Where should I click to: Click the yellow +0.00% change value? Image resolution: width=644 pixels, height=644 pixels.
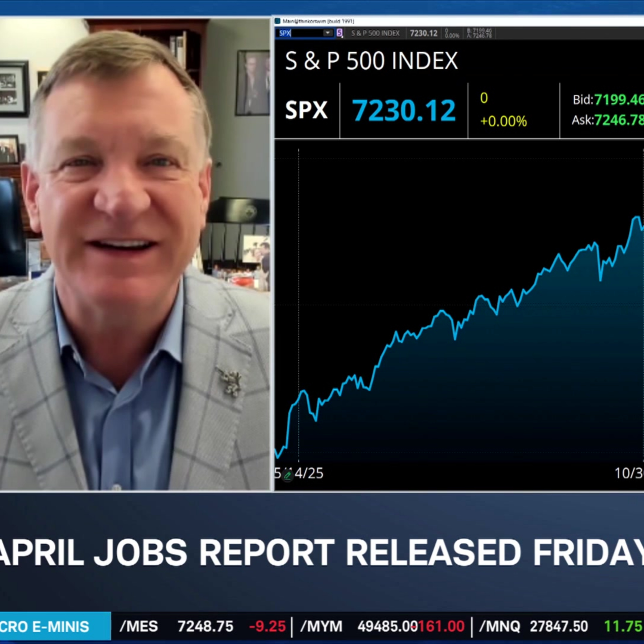coord(503,121)
